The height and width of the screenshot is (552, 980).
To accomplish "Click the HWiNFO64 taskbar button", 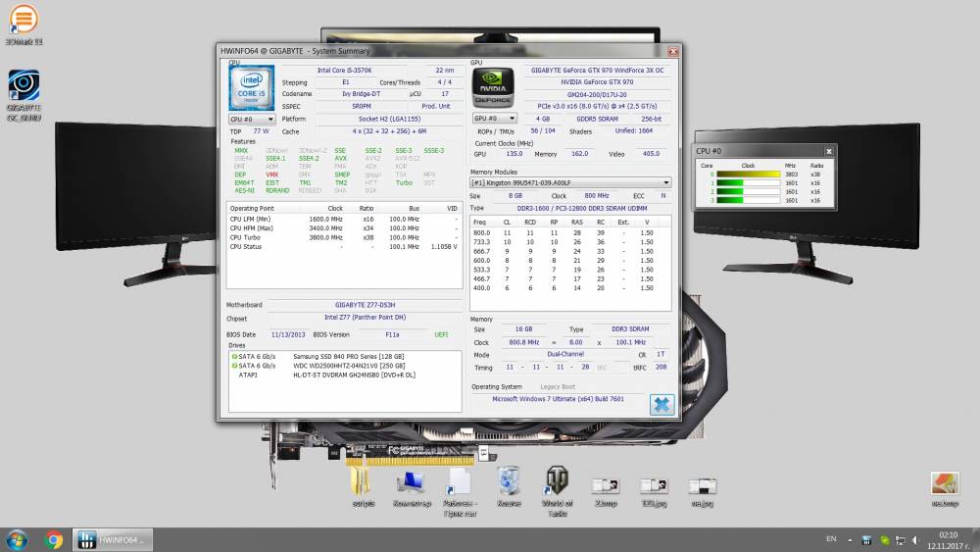I will click(112, 539).
